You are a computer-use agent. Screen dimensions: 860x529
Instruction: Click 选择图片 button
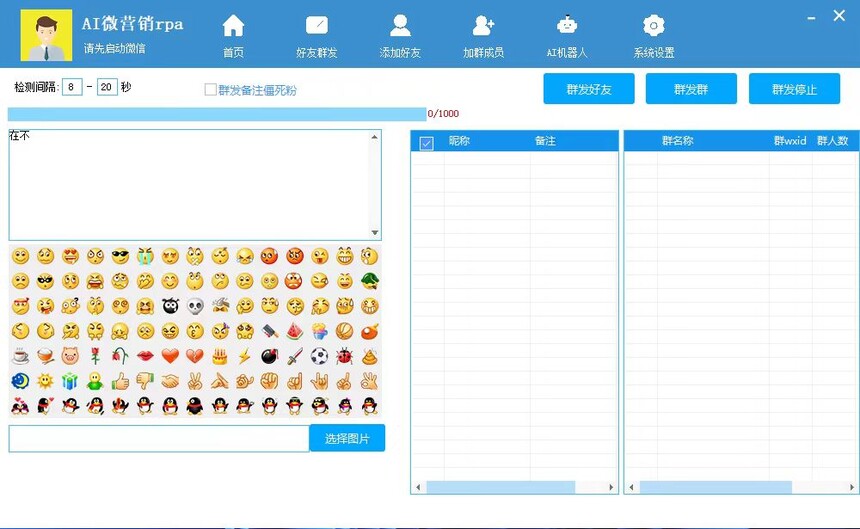(347, 438)
